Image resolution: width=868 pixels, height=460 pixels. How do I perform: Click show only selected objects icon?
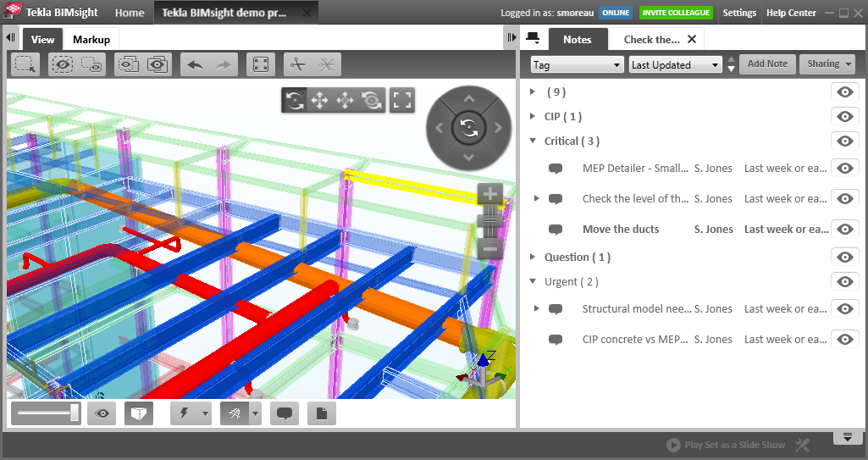(128, 64)
